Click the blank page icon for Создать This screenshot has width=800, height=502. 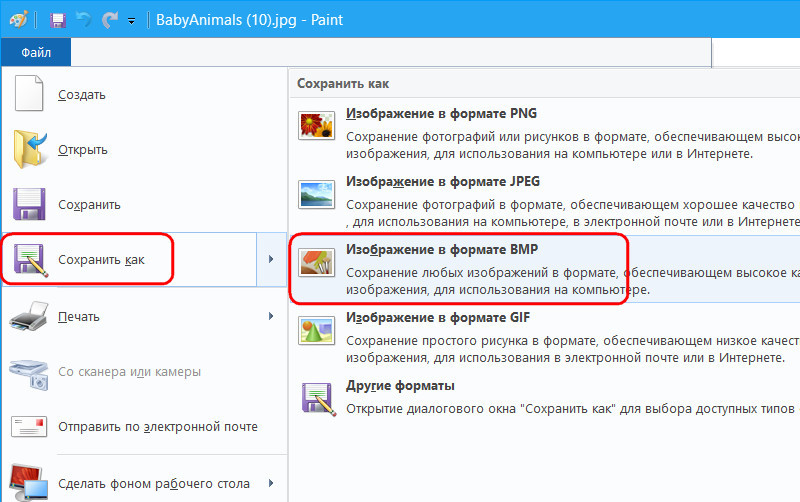(x=30, y=95)
